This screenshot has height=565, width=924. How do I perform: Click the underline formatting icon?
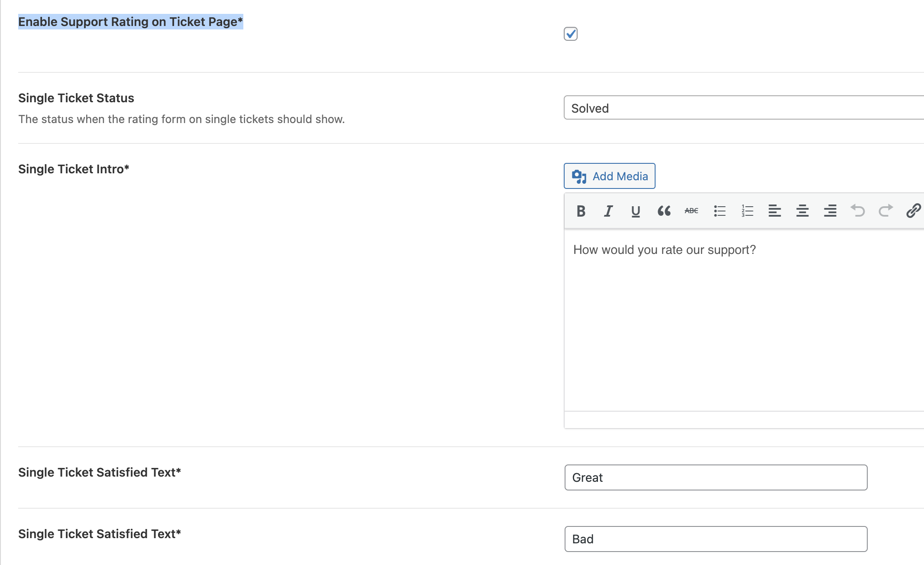(636, 211)
